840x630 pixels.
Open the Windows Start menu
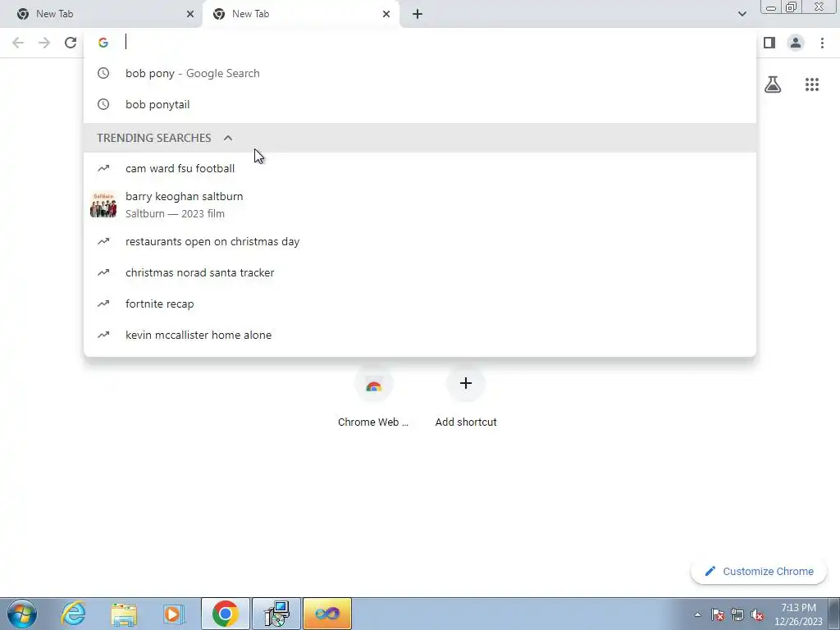22,614
